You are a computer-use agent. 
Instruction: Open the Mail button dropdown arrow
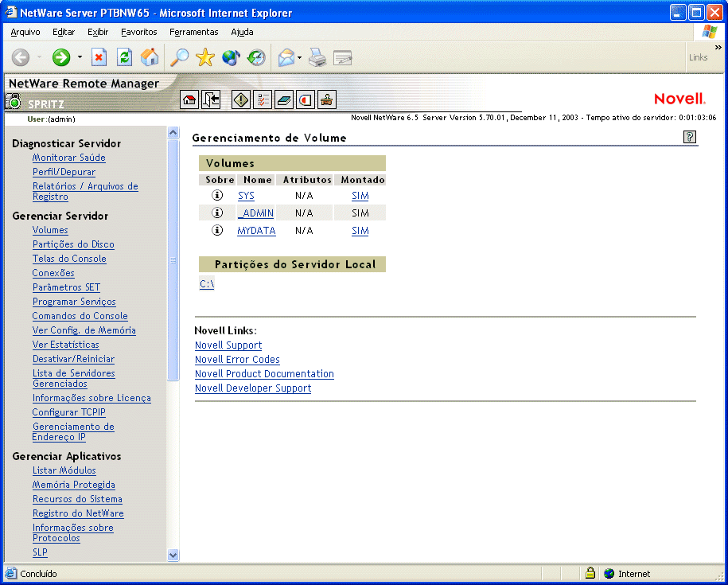(299, 57)
